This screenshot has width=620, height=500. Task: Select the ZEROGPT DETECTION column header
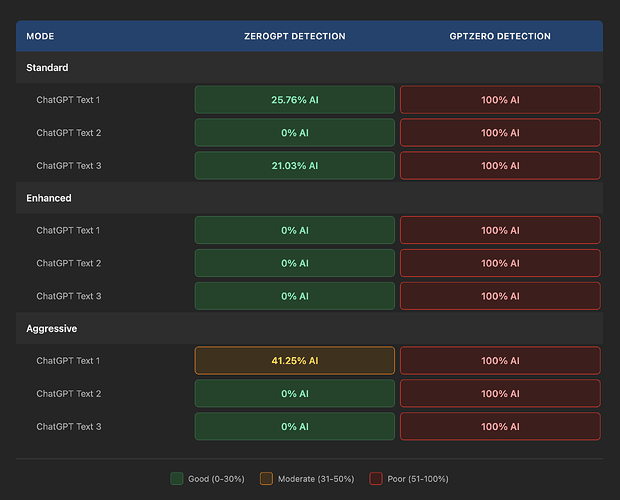coord(295,36)
